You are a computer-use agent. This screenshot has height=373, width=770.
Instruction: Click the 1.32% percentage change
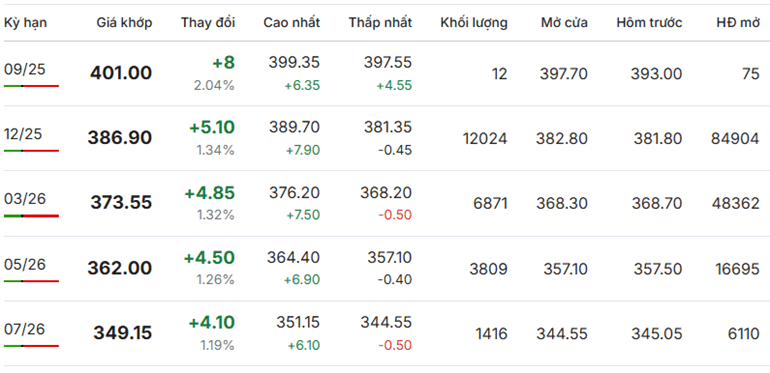[216, 215]
